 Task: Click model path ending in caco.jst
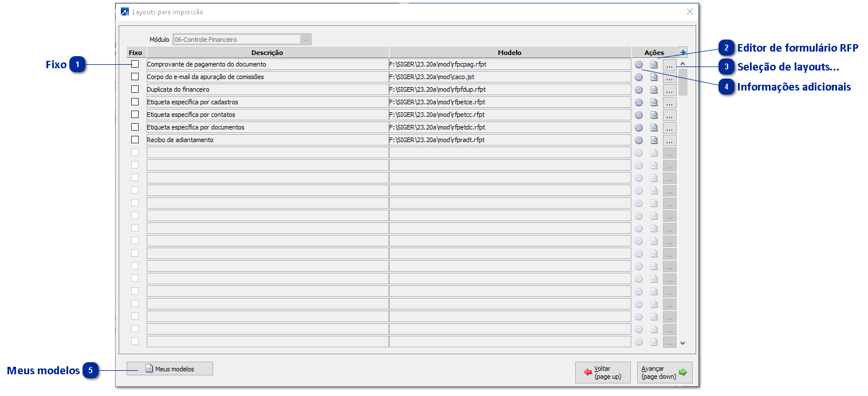coord(510,77)
